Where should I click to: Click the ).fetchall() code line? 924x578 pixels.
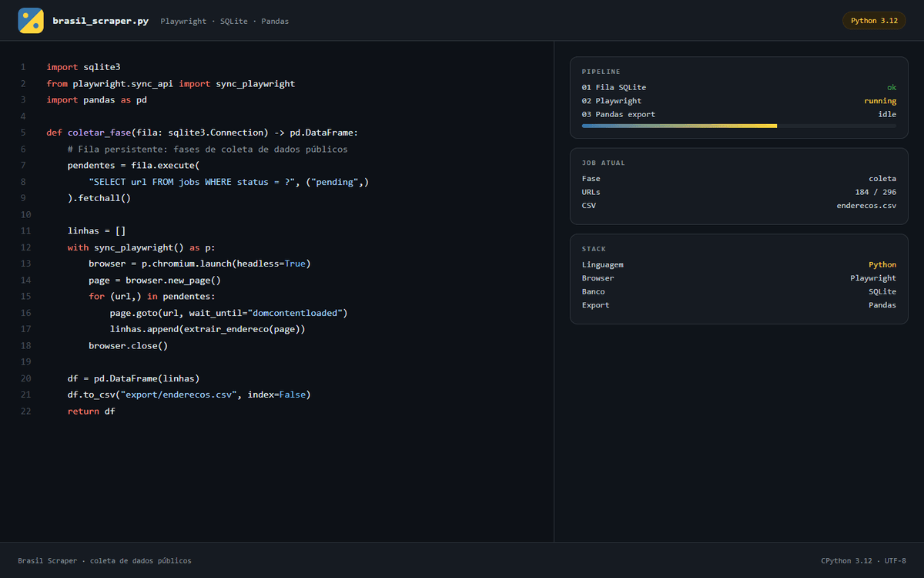(99, 198)
